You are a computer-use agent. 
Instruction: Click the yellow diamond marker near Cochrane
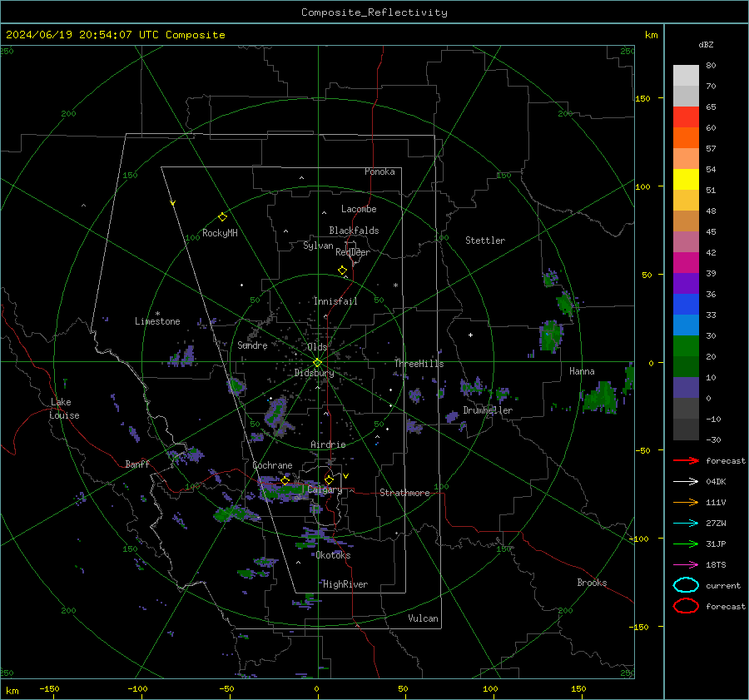coord(285,480)
